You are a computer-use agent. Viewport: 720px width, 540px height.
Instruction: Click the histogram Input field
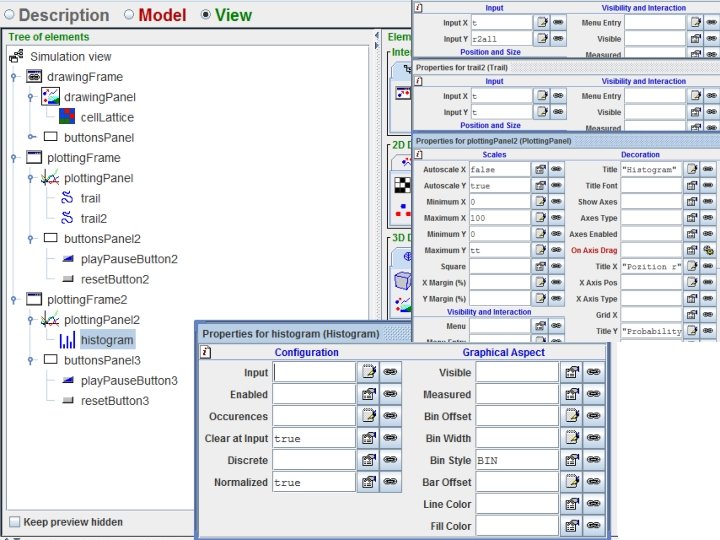(x=314, y=372)
